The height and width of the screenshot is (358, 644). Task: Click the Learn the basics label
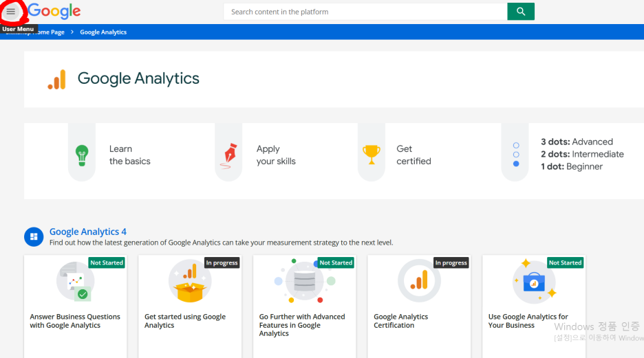[x=130, y=155]
